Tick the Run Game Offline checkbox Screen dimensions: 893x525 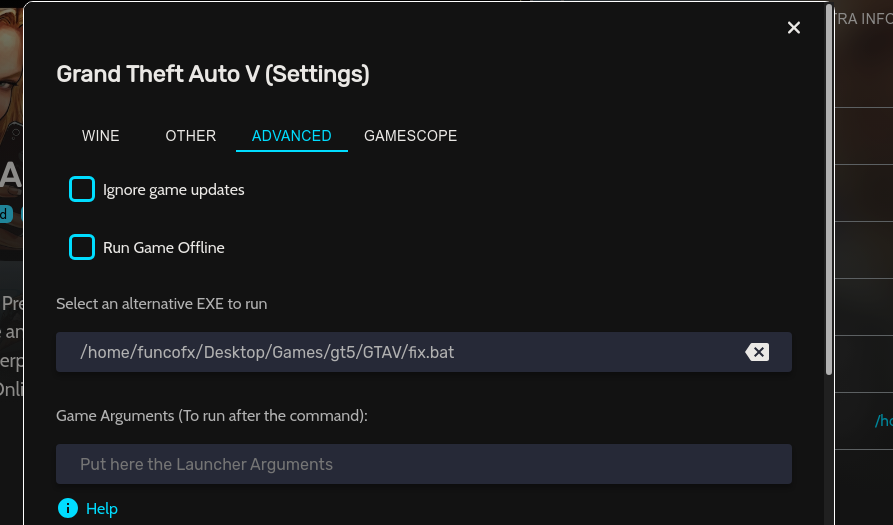(82, 247)
